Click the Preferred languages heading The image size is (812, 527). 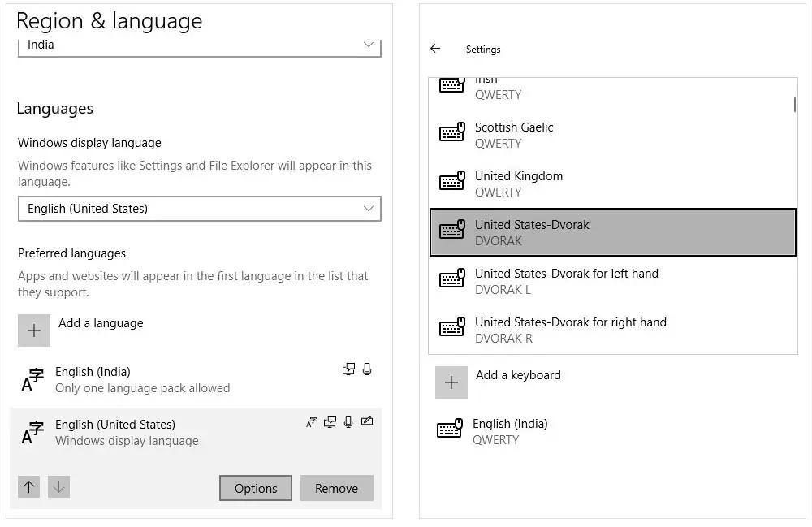coord(72,253)
